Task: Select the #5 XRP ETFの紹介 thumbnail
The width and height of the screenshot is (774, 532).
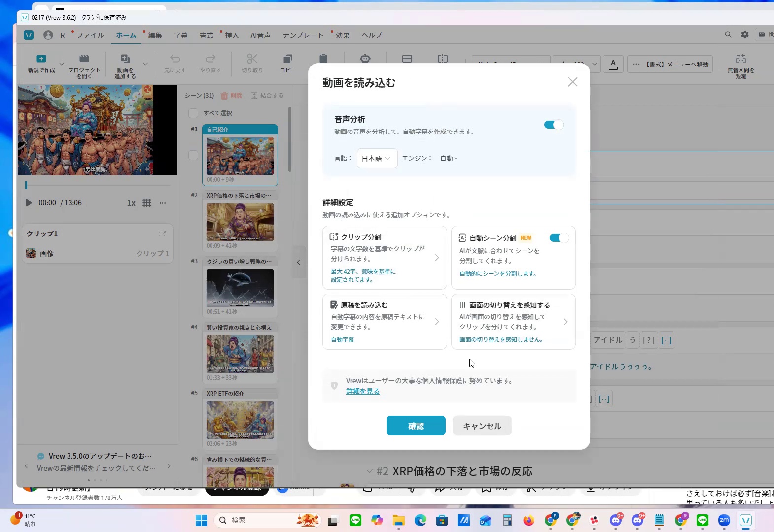Action: pyautogui.click(x=240, y=420)
